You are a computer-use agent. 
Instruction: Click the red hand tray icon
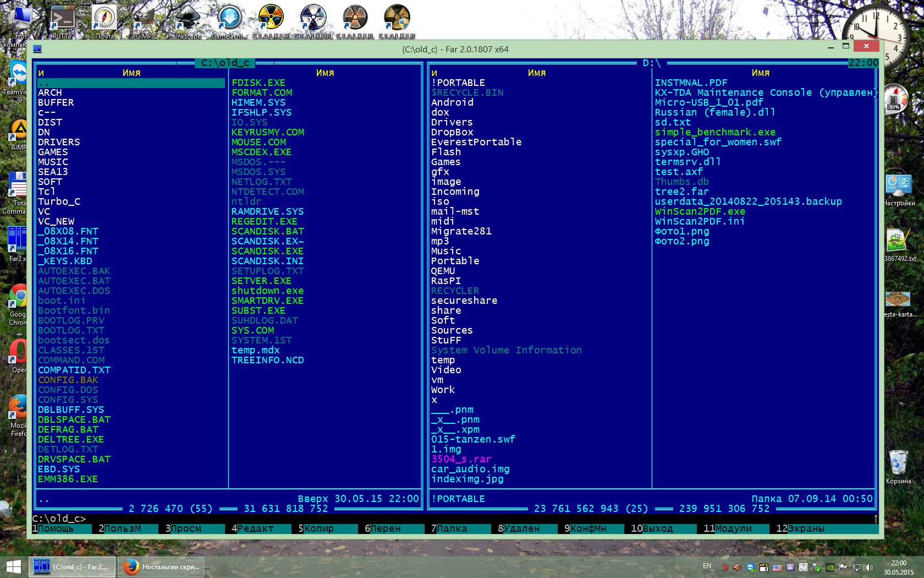coord(725,567)
